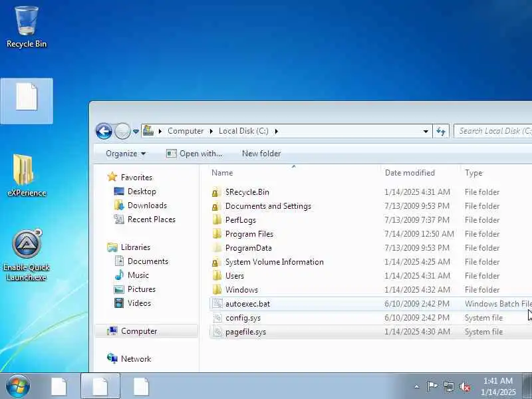Select the Users folder
This screenshot has height=399, width=532.
click(371, 276)
